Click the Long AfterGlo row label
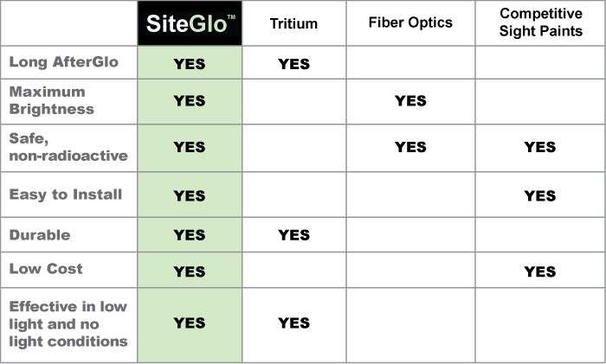This screenshot has height=364, width=606. coord(64,61)
